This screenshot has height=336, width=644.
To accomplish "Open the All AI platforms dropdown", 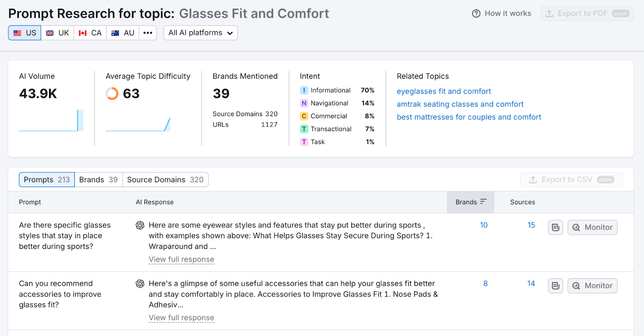I will click(x=200, y=33).
